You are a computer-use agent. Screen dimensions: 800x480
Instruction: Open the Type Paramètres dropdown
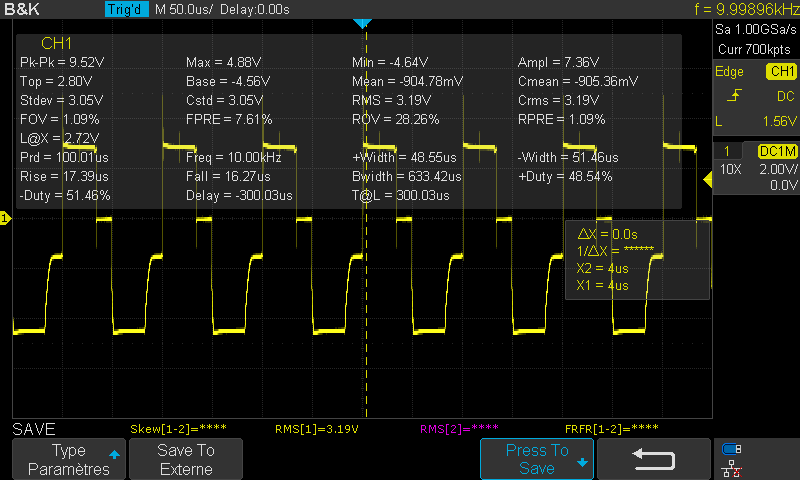69,459
